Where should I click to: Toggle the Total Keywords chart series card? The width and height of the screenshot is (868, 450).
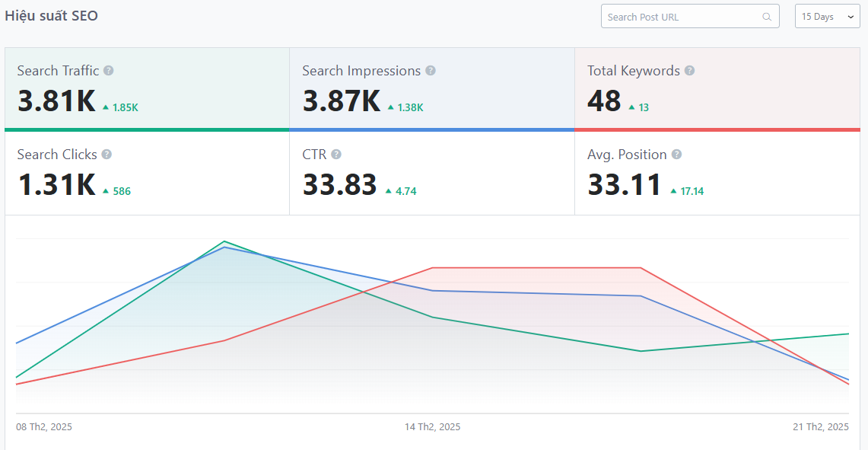click(717, 89)
